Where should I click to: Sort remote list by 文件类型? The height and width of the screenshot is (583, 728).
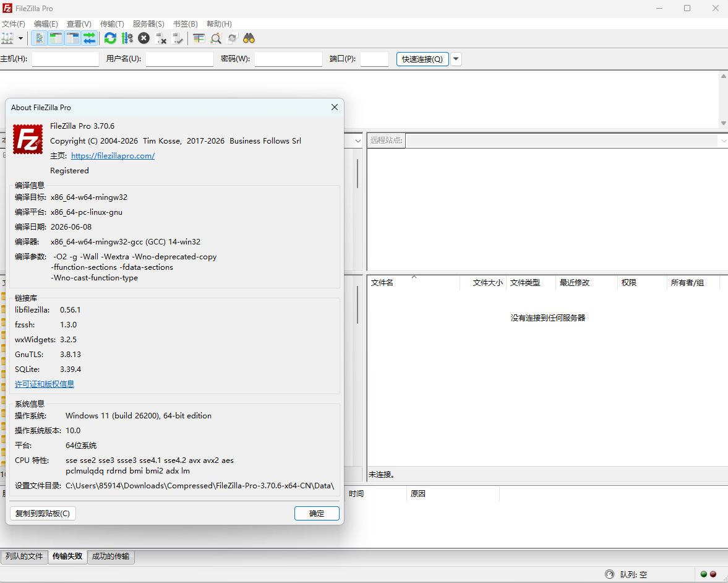click(531, 282)
